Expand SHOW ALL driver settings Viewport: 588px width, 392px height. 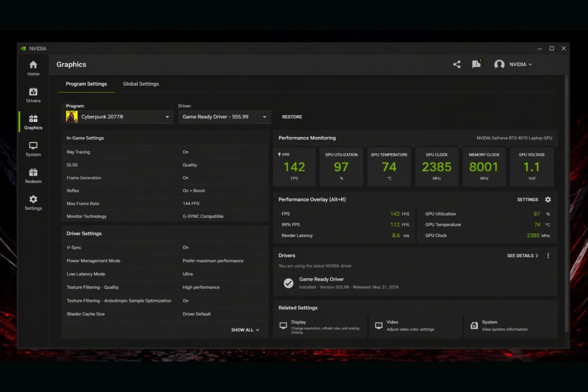tap(245, 330)
